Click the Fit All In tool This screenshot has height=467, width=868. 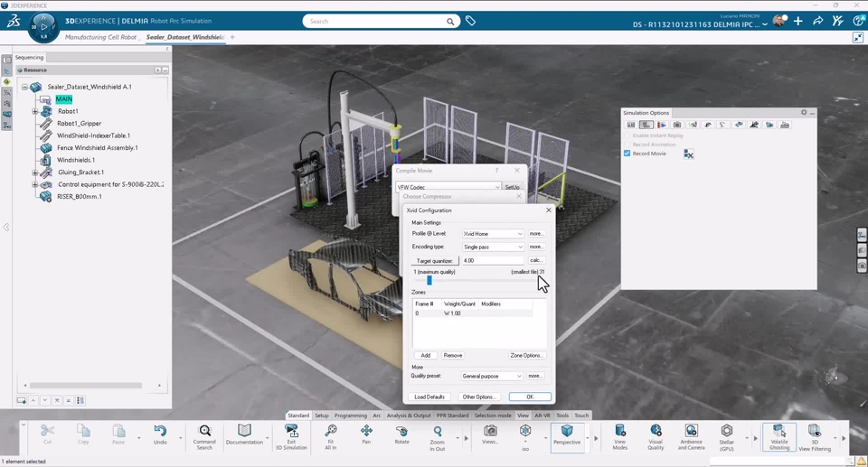(331, 437)
